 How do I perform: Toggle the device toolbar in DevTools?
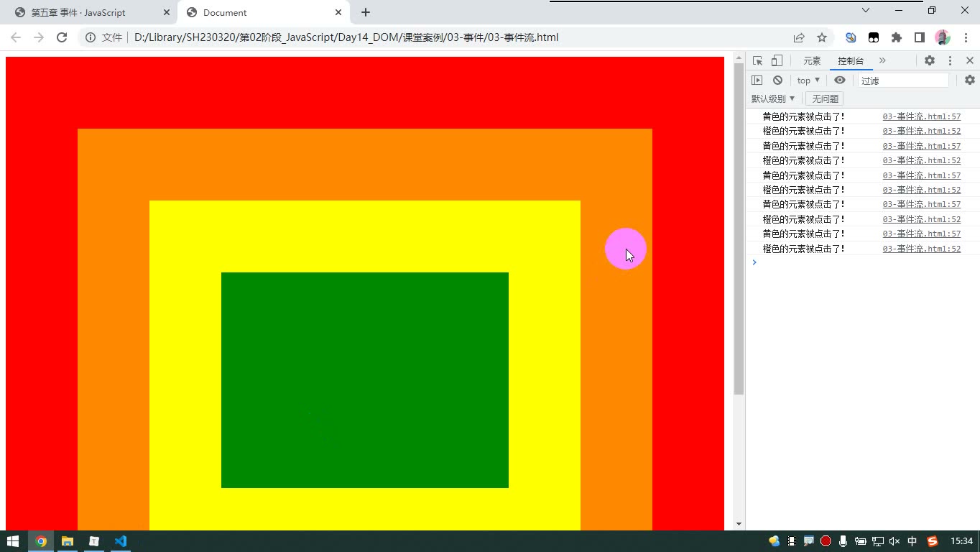click(x=777, y=61)
